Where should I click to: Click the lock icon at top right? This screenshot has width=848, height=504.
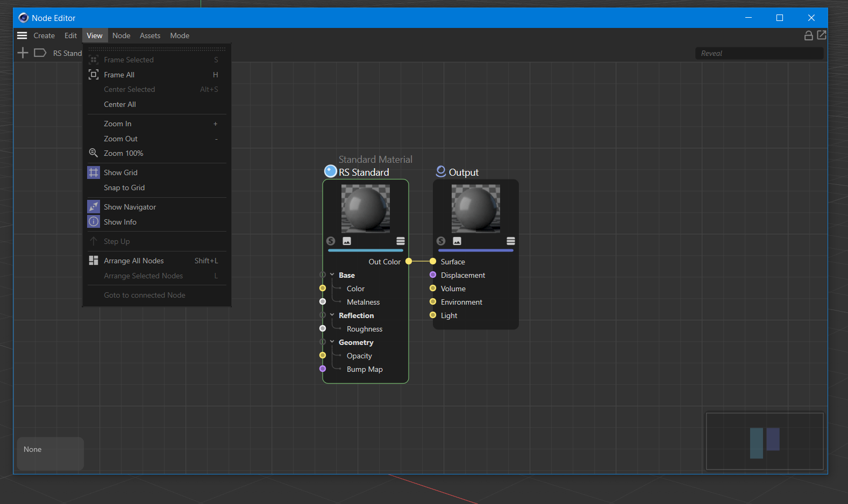[808, 35]
